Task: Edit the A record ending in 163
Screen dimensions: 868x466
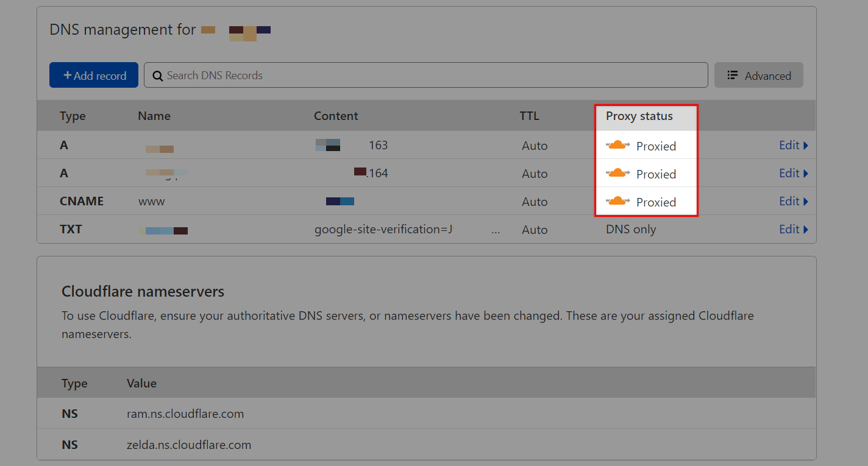Action: [x=794, y=145]
